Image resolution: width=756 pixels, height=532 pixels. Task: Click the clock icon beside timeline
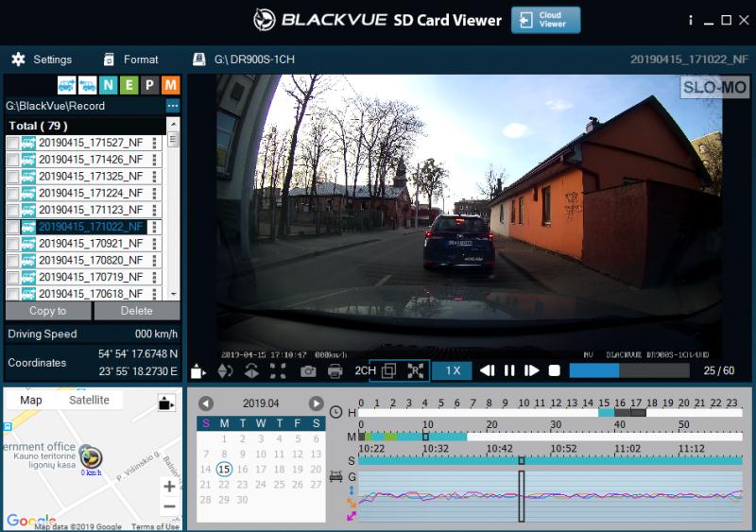336,412
